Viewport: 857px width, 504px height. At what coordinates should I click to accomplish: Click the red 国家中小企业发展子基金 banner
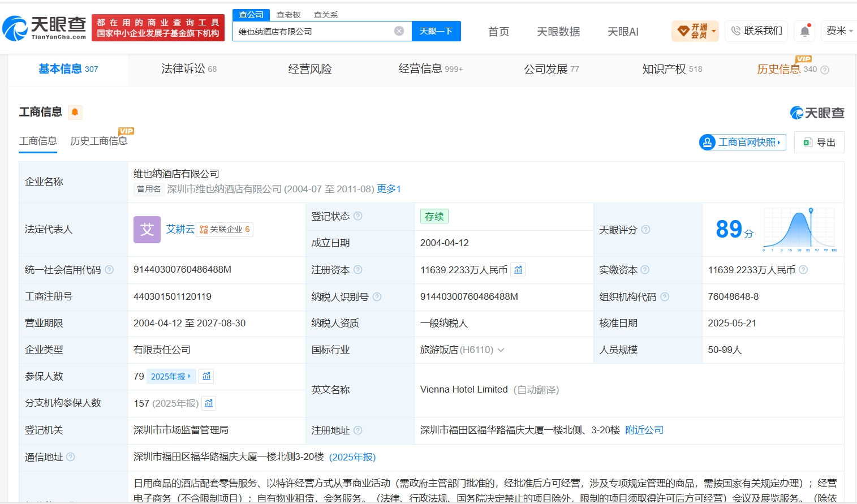(x=158, y=28)
